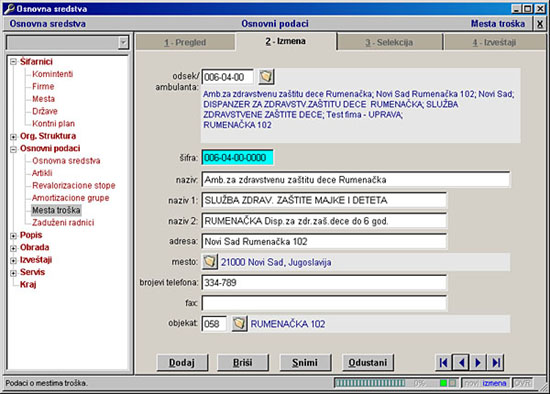
Task: Click 'Mesta troška' header text
Action: [x=498, y=24]
